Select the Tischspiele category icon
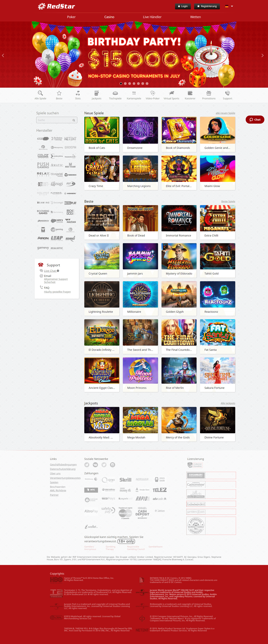Image resolution: width=268 pixels, height=644 pixels. [115, 93]
